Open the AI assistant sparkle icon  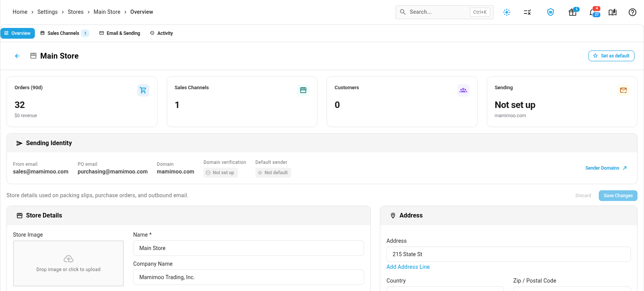(507, 12)
